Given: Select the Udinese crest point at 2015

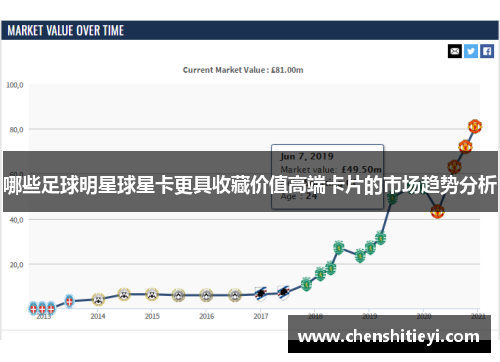Looking at the screenshot, I should coord(152,294).
